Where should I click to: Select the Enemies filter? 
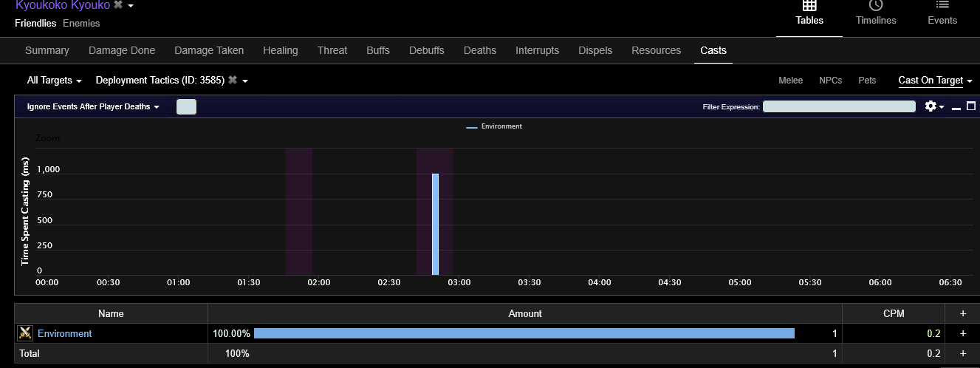coord(81,23)
